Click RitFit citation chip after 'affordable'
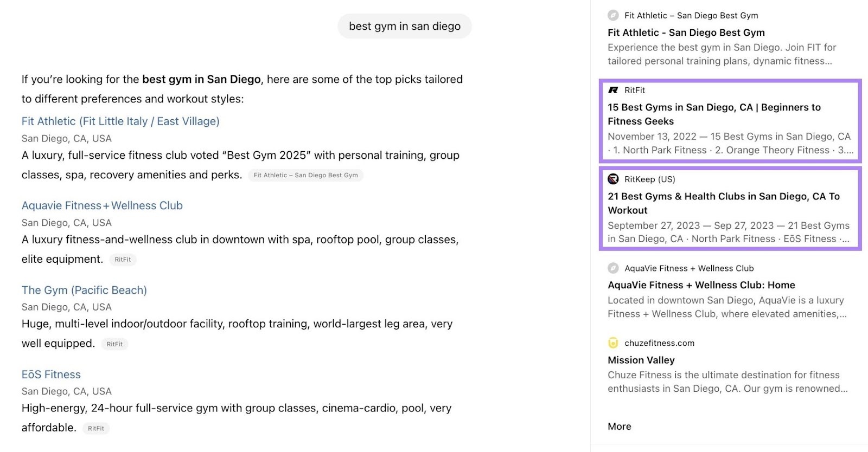The width and height of the screenshot is (868, 452). coord(96,428)
